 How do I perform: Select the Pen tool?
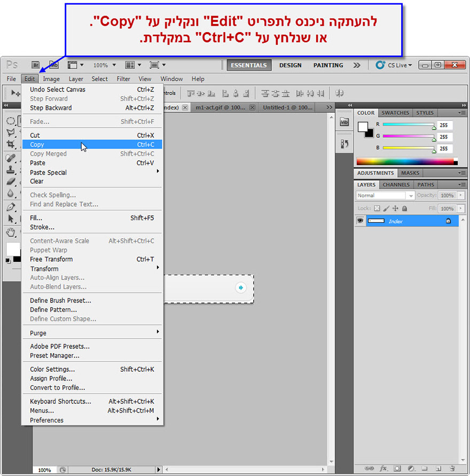tap(11, 207)
